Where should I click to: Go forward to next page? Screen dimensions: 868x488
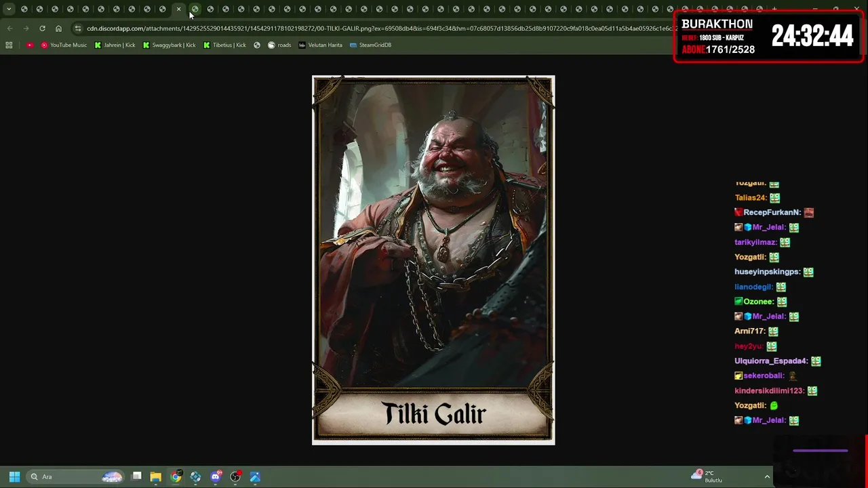tap(26, 28)
